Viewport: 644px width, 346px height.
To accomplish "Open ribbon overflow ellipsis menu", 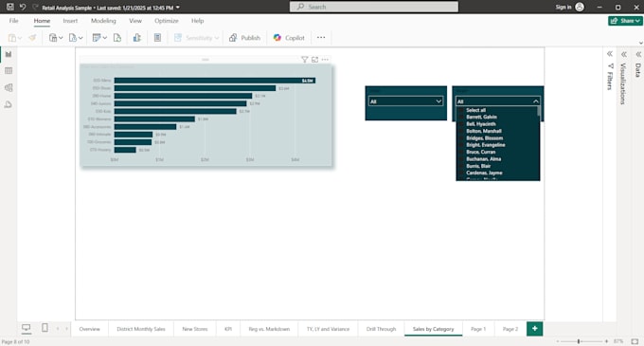I will click(321, 37).
